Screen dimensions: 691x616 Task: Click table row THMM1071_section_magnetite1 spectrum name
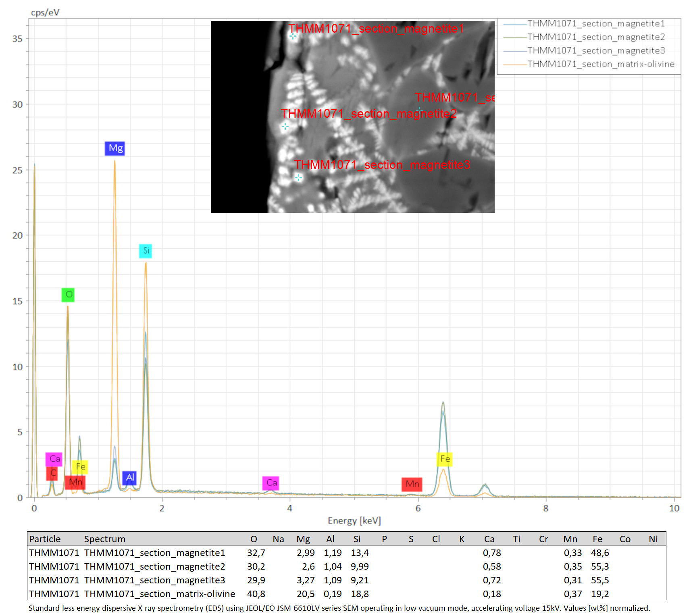(x=154, y=553)
